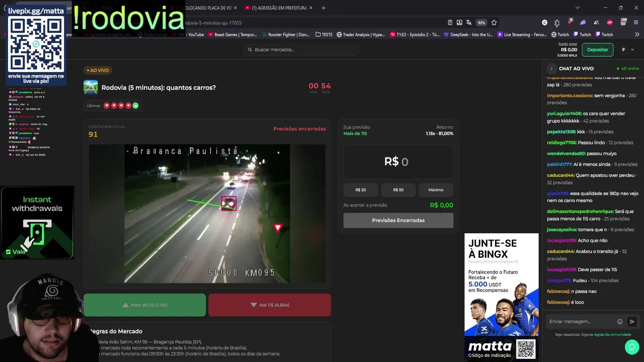644x362 pixels.
Task: Open Live Streaming - Fervo bookmark
Action: coord(522,35)
